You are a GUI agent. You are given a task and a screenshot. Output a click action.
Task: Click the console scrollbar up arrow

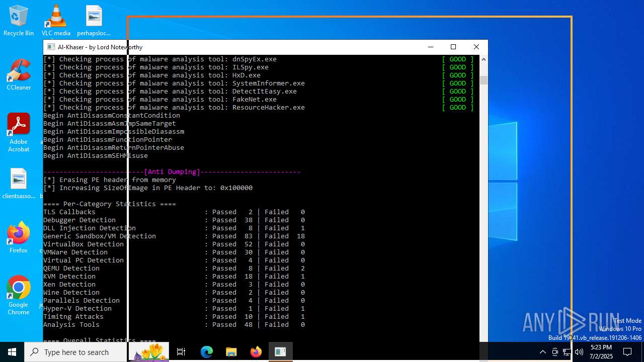(484, 59)
